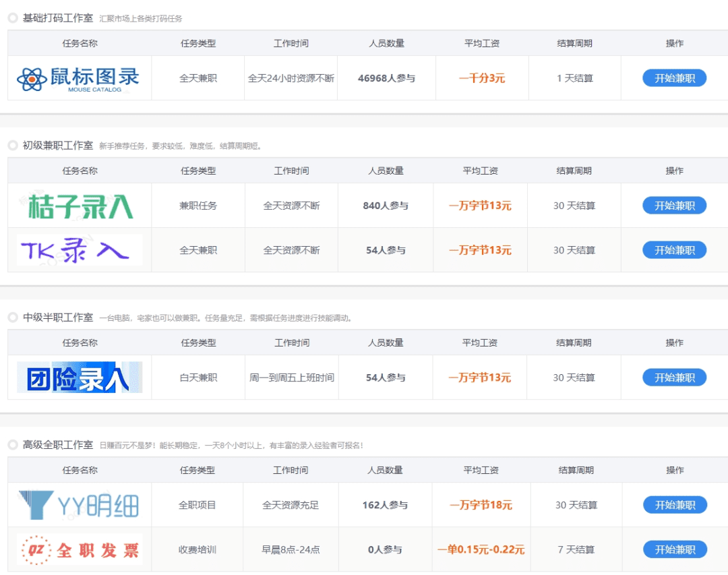
Task: Click 汇聚市场上各类打码任务 description text
Action: pos(141,19)
